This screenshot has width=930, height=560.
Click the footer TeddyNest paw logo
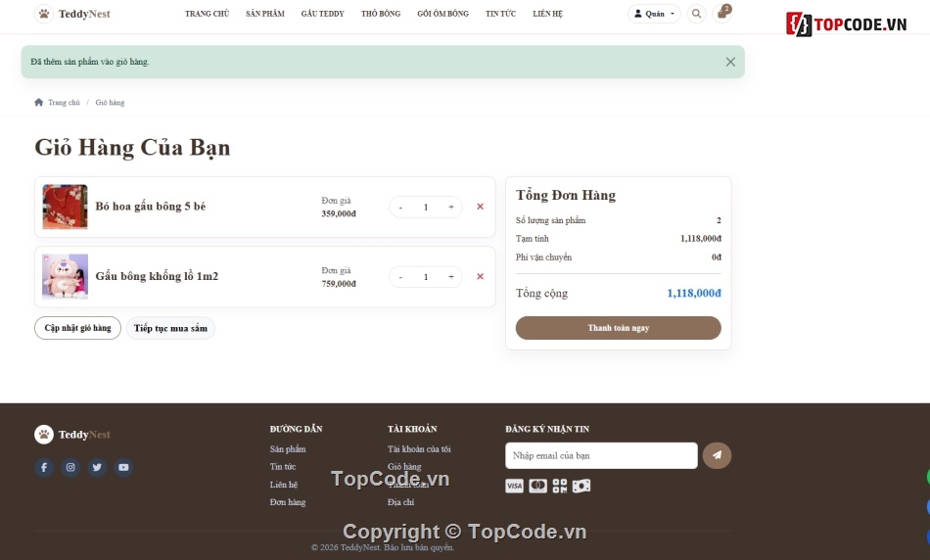[44, 435]
